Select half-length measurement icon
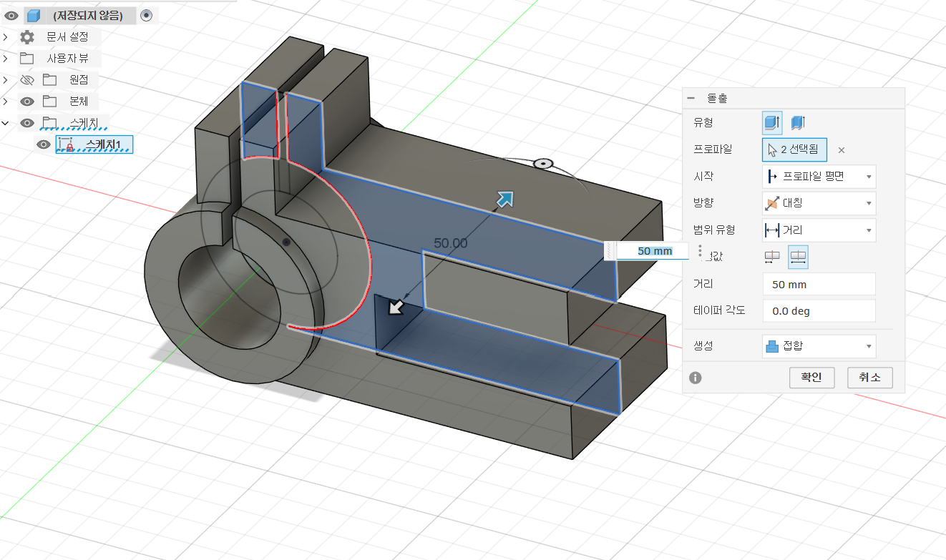 (x=772, y=257)
